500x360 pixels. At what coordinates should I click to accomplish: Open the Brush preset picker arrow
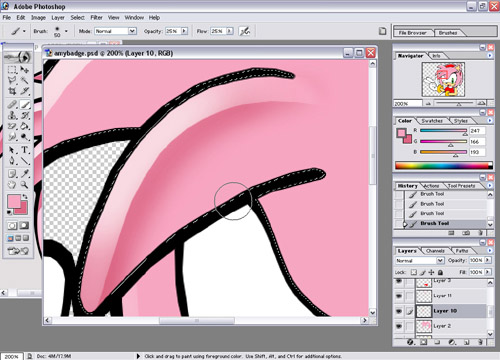click(66, 31)
